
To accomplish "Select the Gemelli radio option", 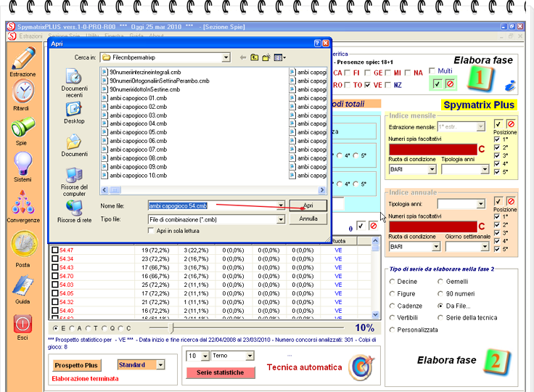I will (x=440, y=282).
